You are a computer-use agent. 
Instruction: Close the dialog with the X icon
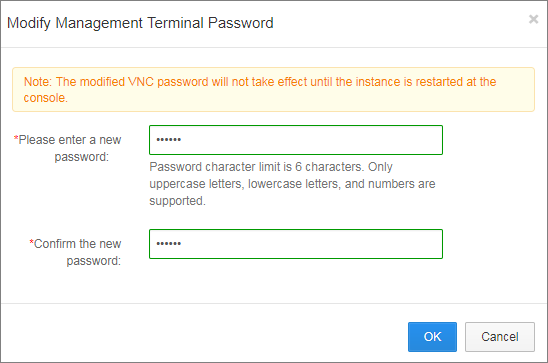pos(533,19)
